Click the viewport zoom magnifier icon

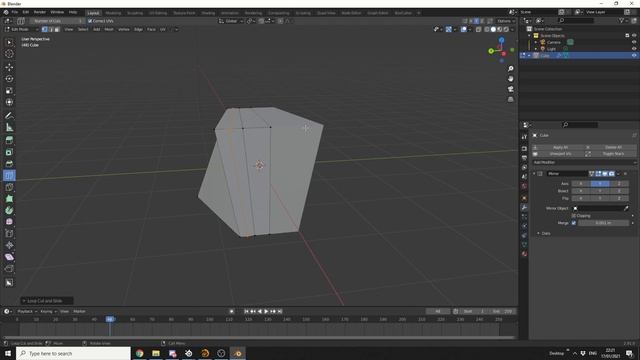tap(511, 69)
